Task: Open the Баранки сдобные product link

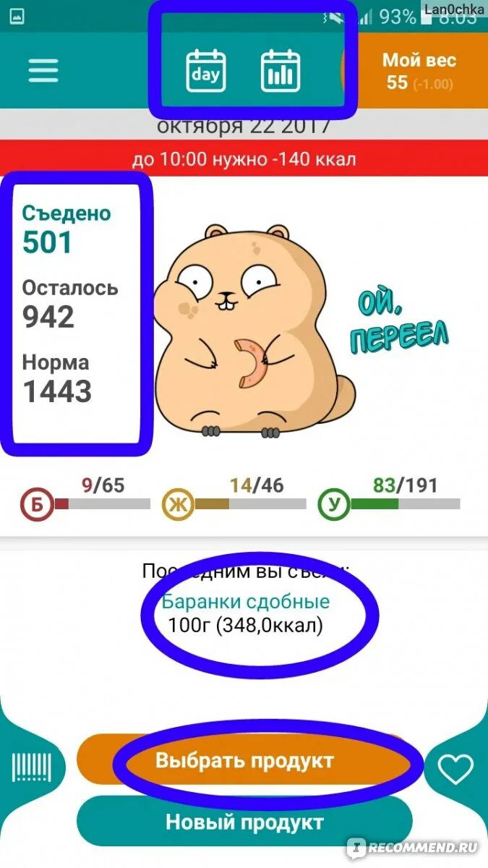Action: [245, 601]
